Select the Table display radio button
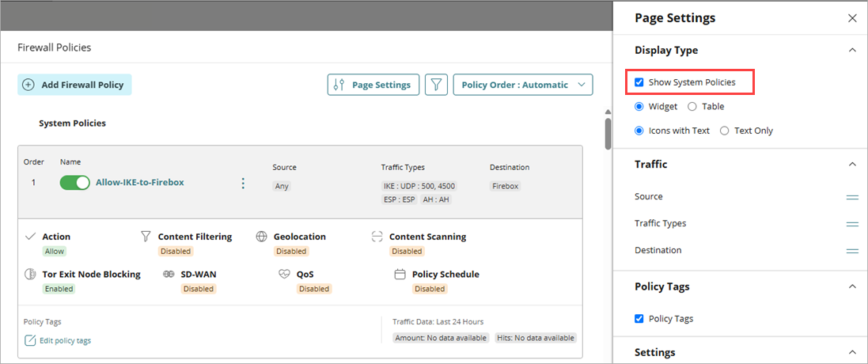This screenshot has height=364, width=868. [x=692, y=106]
